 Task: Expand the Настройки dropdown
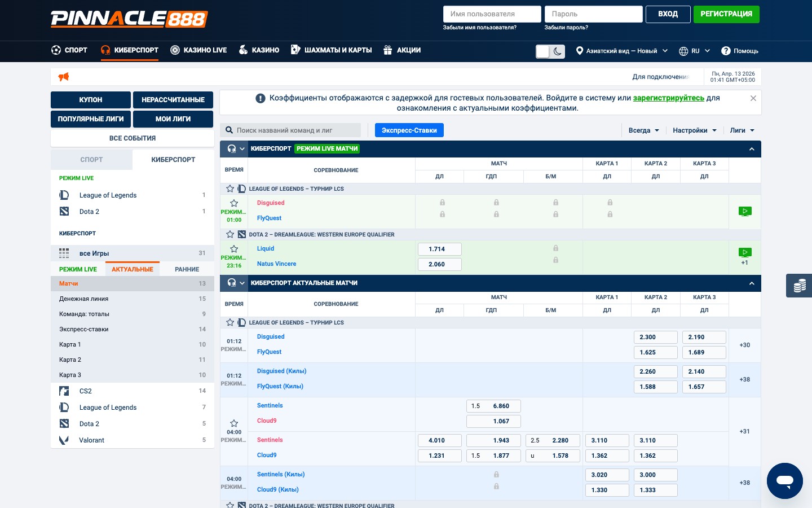[x=694, y=130]
